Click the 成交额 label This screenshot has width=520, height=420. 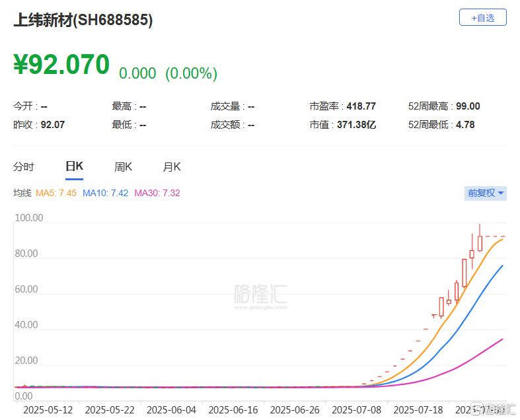point(225,125)
